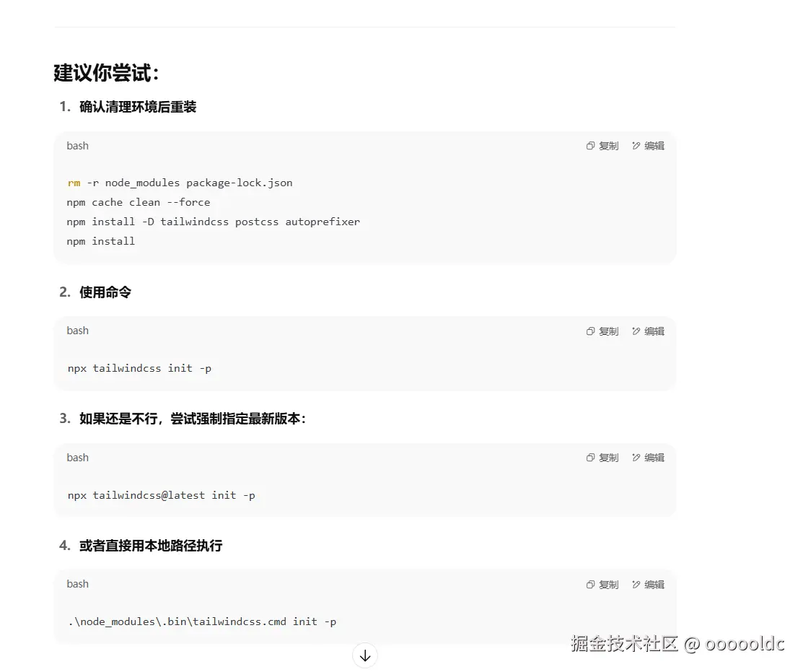Image resolution: width=803 pixels, height=672 pixels.
Task: Edit the tailwindcss@latest init code block
Action: pos(648,458)
